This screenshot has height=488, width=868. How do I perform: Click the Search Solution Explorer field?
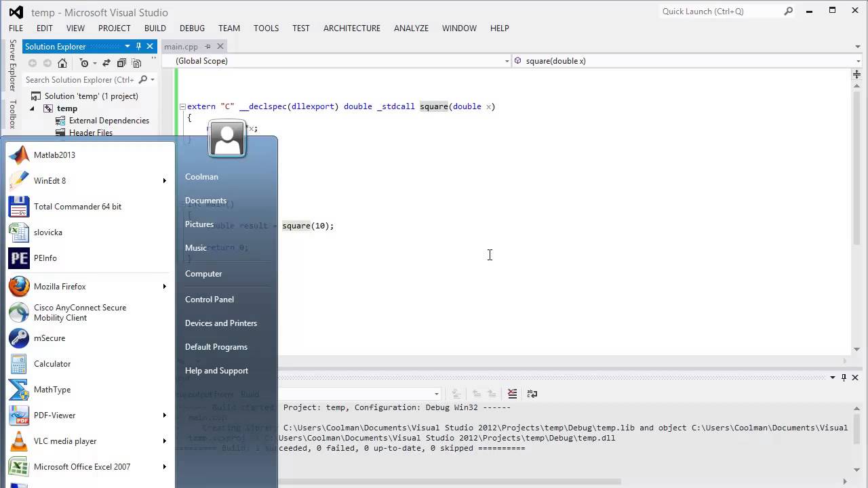pos(79,80)
